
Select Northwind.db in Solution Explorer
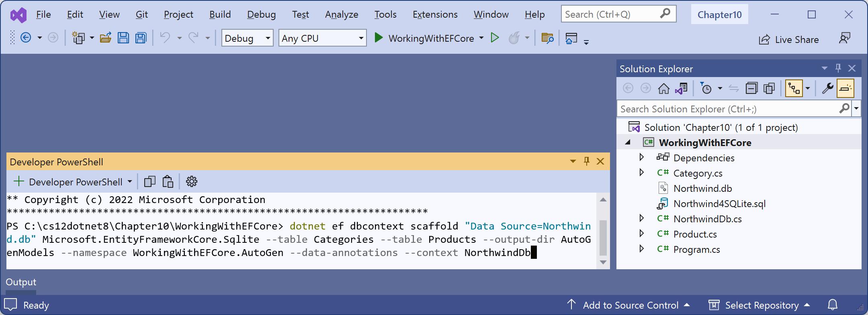click(702, 189)
